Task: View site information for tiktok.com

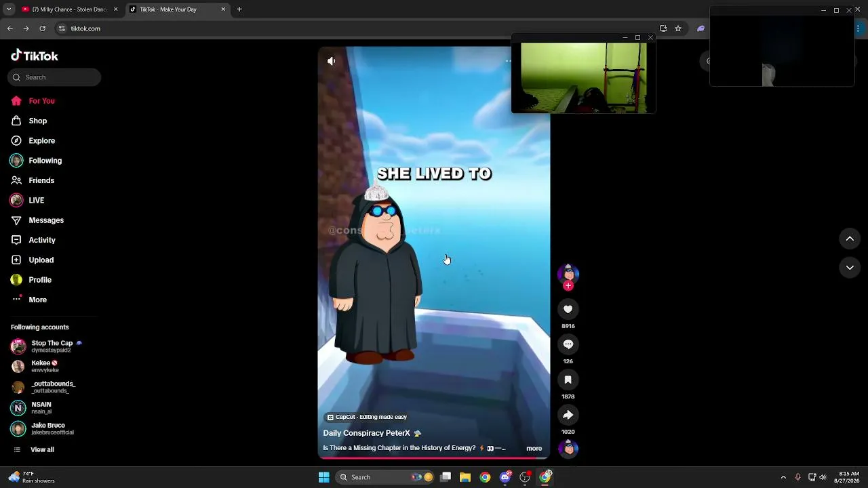Action: pyautogui.click(x=62, y=28)
